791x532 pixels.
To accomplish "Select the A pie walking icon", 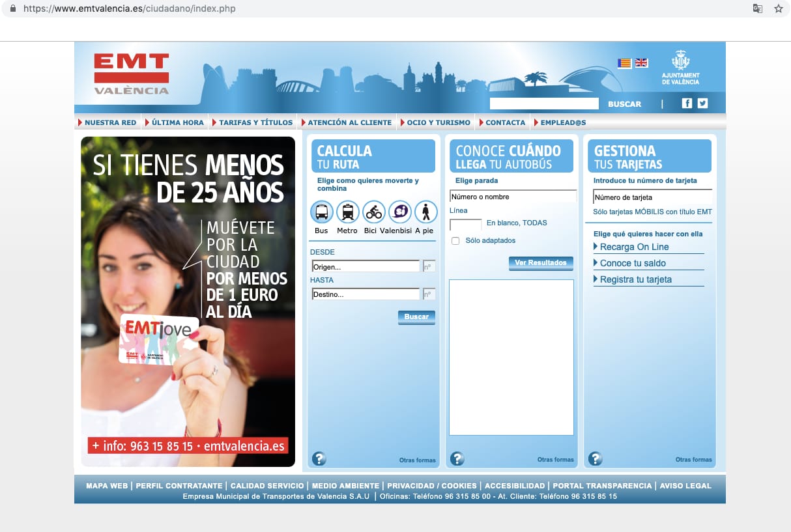I will (425, 212).
